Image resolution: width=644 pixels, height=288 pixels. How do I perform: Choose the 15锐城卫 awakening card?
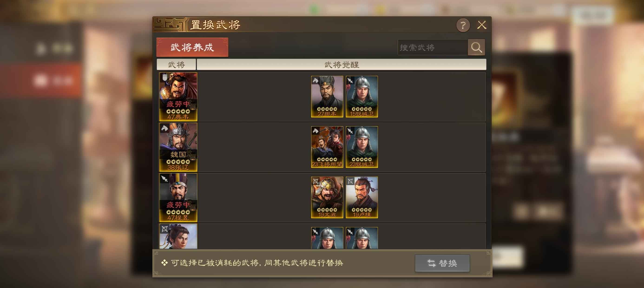pos(362,97)
